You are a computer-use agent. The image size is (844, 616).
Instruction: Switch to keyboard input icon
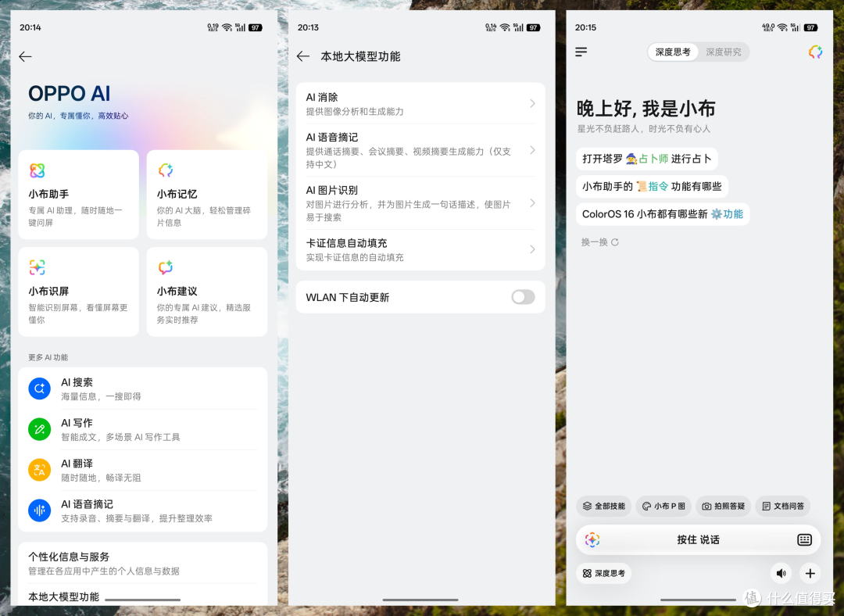pyautogui.click(x=805, y=539)
